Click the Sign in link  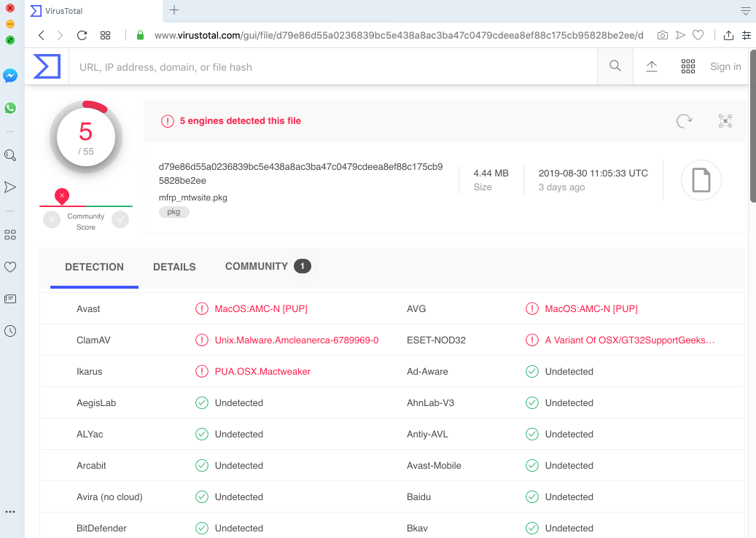(x=725, y=66)
